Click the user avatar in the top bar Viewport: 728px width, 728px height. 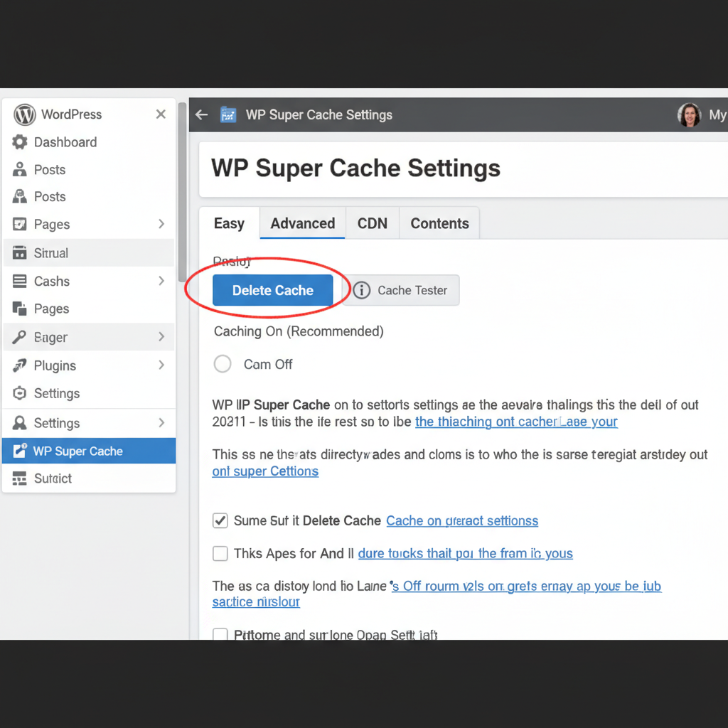(689, 114)
